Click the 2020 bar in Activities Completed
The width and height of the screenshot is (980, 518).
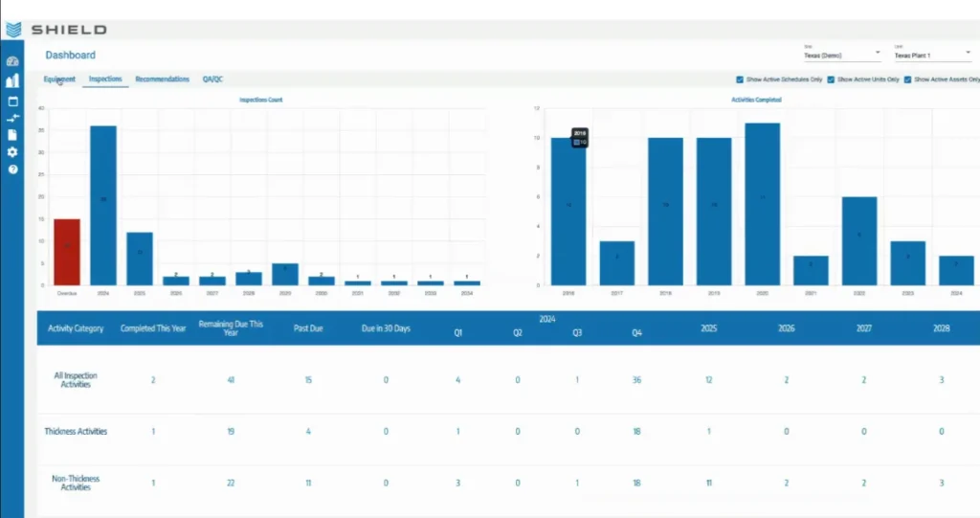[x=762, y=204]
